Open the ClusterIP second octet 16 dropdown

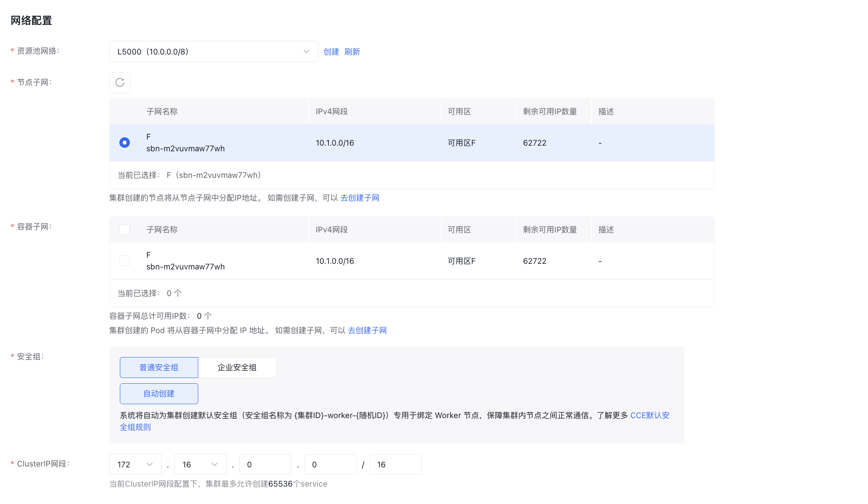click(200, 465)
